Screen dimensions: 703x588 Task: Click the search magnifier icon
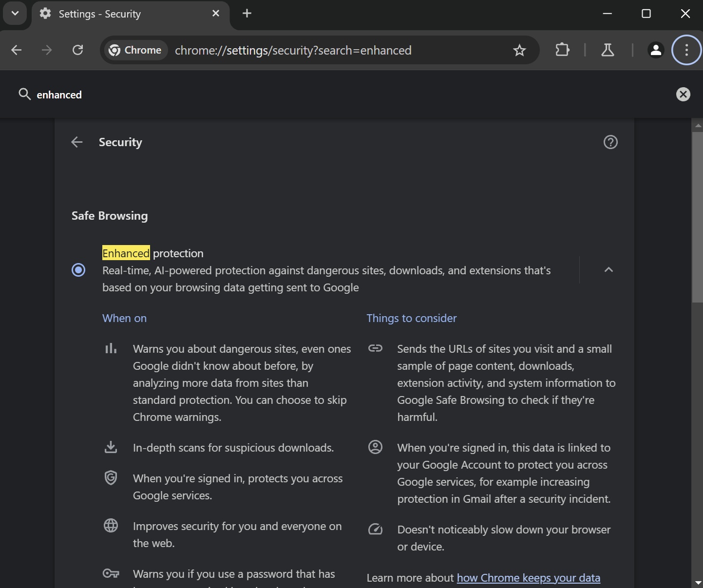point(24,94)
